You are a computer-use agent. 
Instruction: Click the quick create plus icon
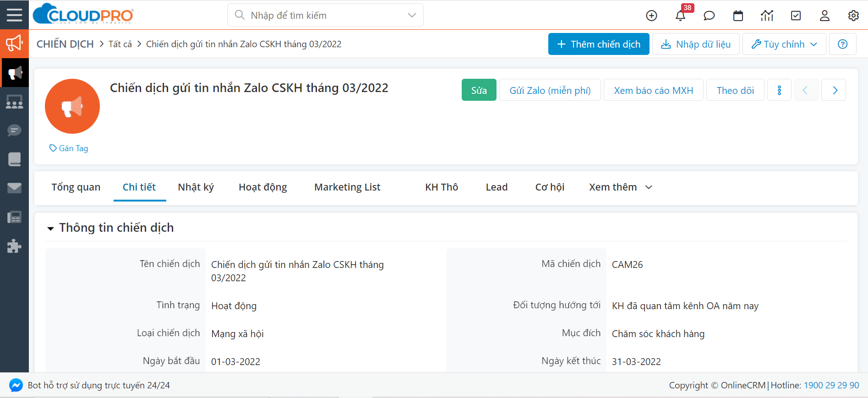(x=651, y=16)
